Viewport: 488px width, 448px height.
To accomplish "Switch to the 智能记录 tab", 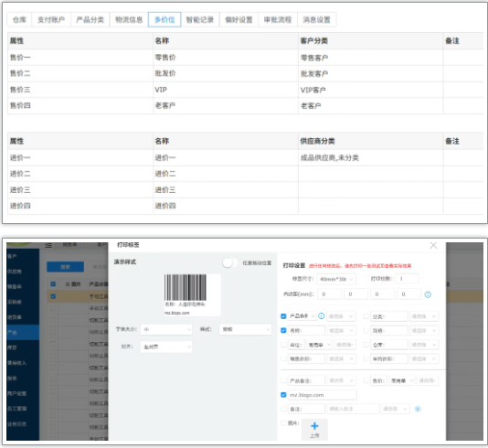I will (x=200, y=19).
